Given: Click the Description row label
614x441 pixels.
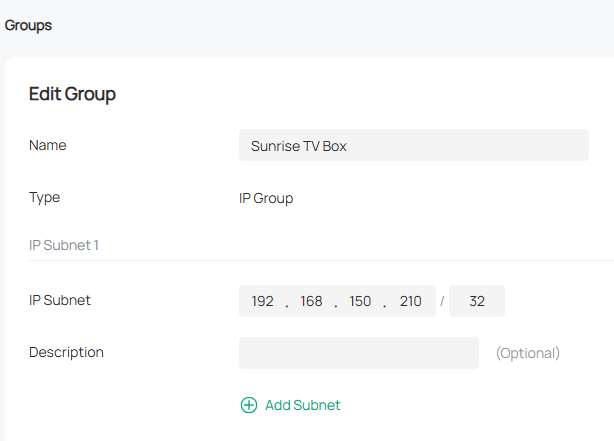Looking at the screenshot, I should (66, 352).
